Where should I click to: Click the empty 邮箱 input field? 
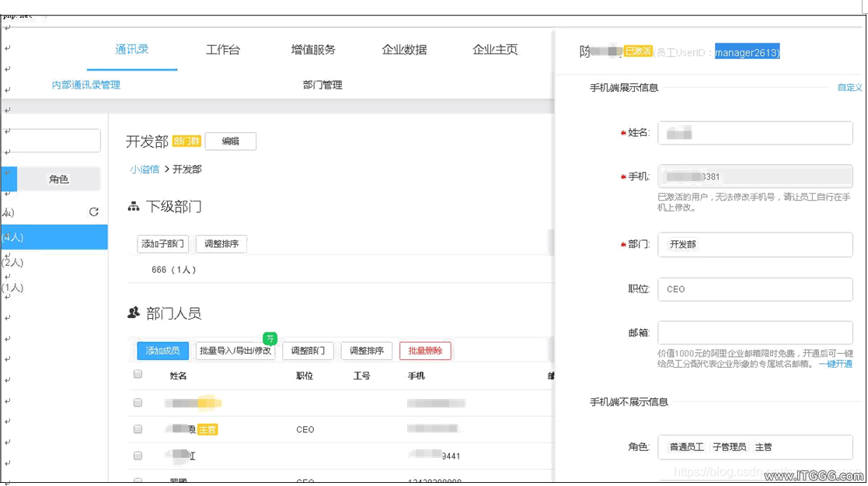pyautogui.click(x=755, y=333)
